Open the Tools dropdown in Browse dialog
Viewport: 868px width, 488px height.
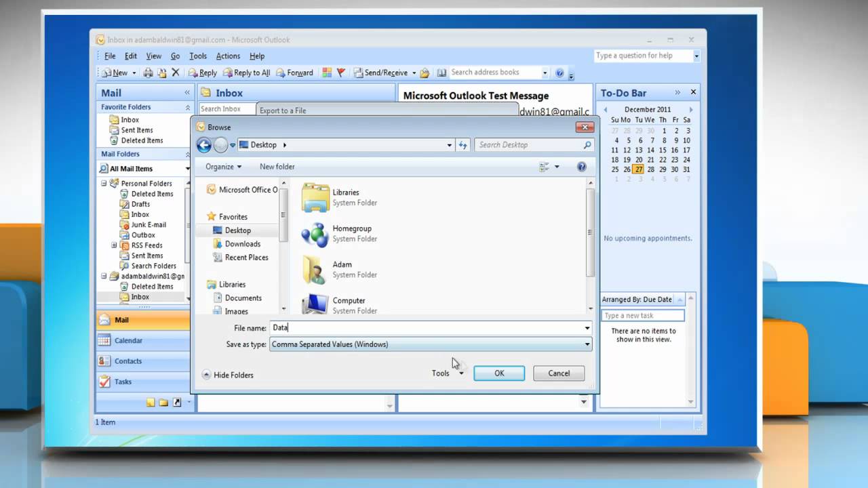click(448, 373)
